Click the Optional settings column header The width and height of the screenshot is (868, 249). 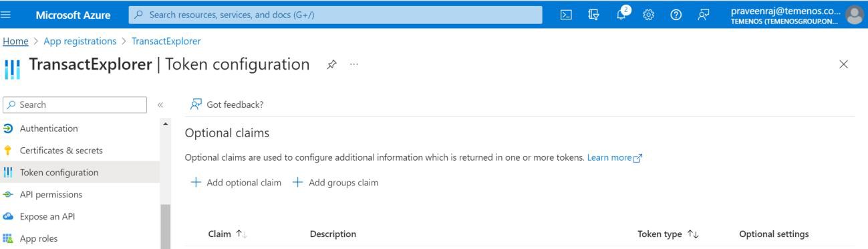pyautogui.click(x=774, y=234)
